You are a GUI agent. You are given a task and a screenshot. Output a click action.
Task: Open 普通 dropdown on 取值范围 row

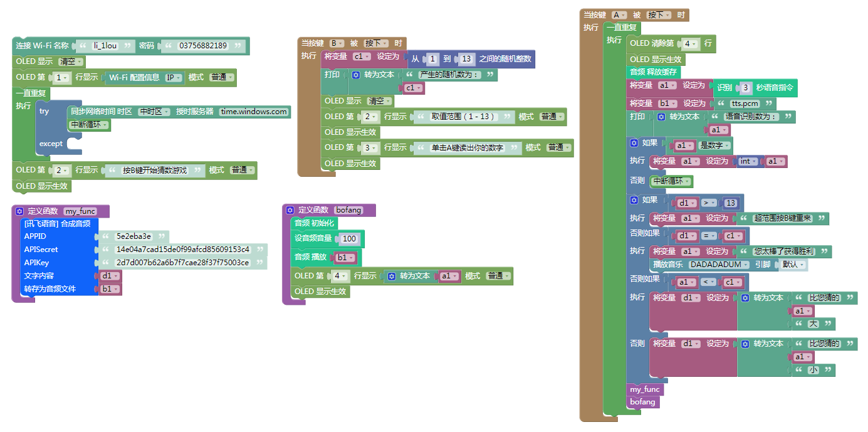tap(552, 117)
